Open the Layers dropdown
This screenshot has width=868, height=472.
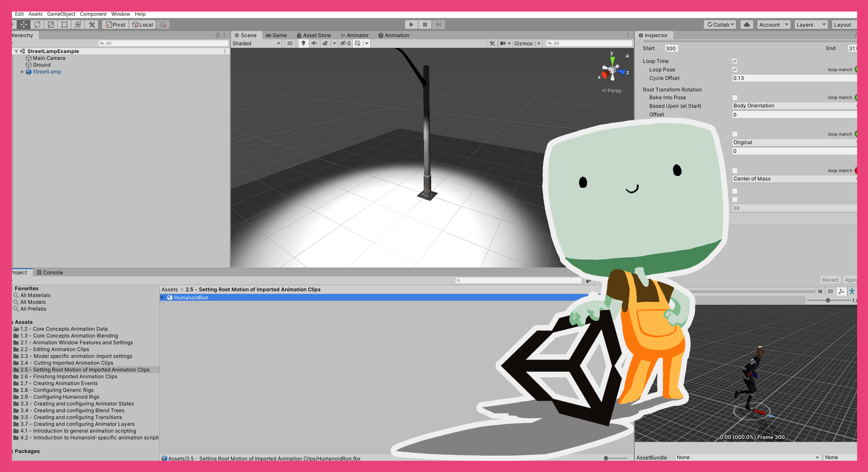pos(810,24)
